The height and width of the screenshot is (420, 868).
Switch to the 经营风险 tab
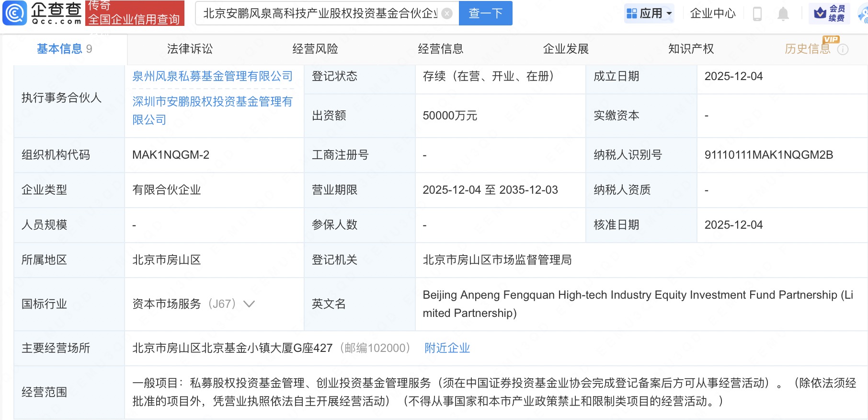315,49
